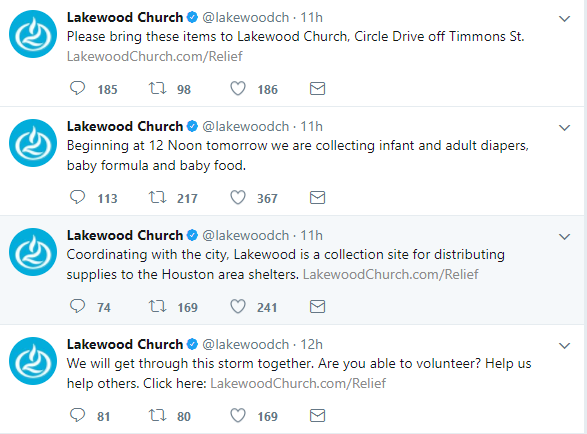Image resolution: width=587 pixels, height=434 pixels.
Task: Reply to the Circle Drive off Timmons tweet
Action: [77, 89]
